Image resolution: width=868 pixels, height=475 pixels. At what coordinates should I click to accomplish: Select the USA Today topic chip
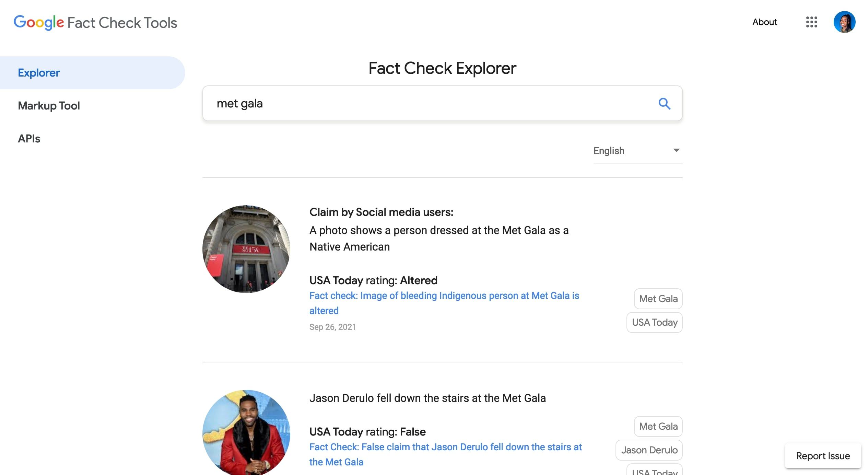click(x=654, y=322)
